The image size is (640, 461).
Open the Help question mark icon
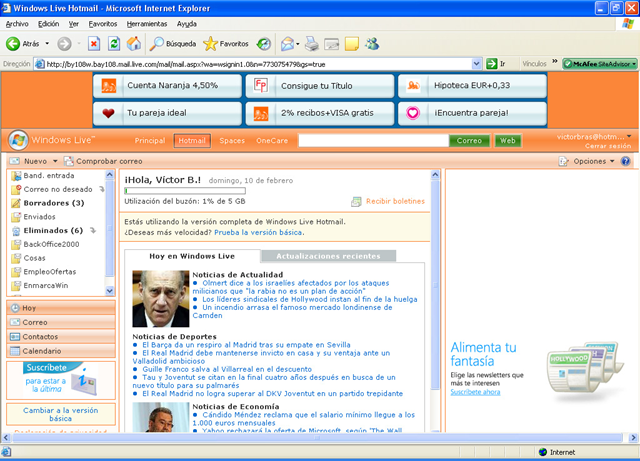coord(625,161)
